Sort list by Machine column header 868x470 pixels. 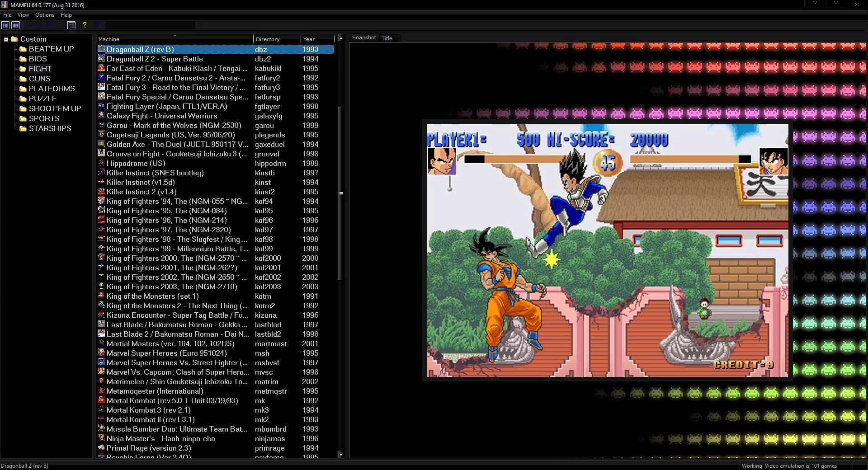tap(175, 39)
